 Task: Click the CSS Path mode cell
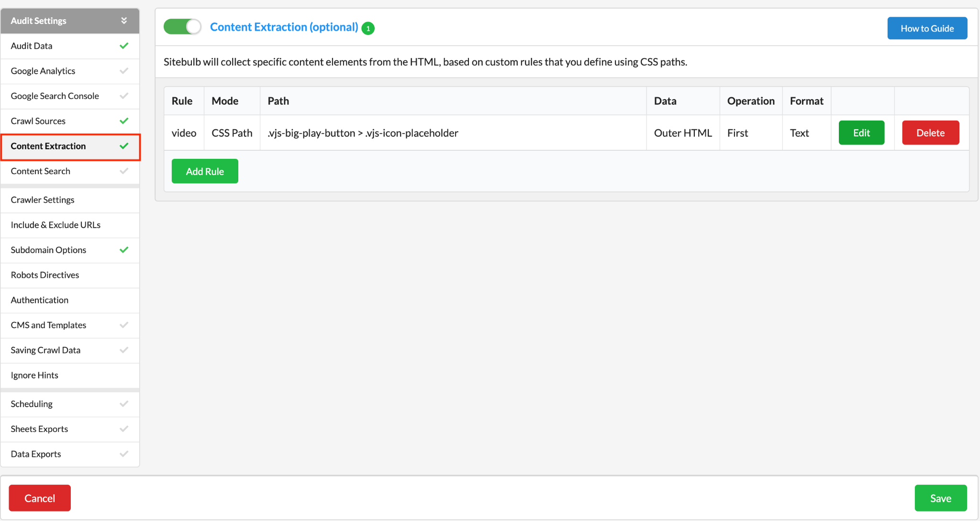click(x=232, y=133)
